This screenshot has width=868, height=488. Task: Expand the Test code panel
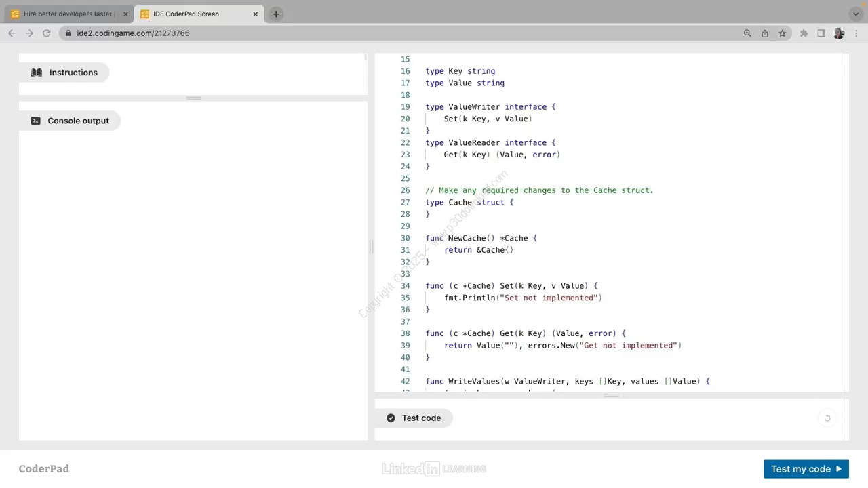(414, 418)
